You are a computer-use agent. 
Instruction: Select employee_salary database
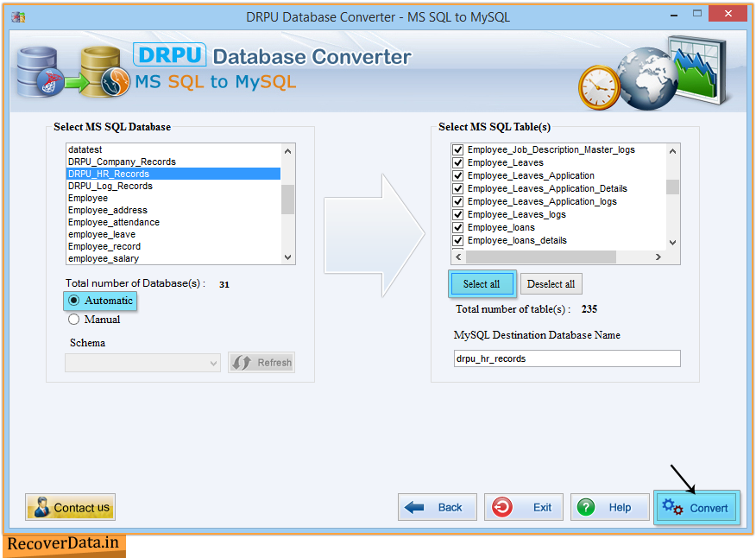(173, 258)
